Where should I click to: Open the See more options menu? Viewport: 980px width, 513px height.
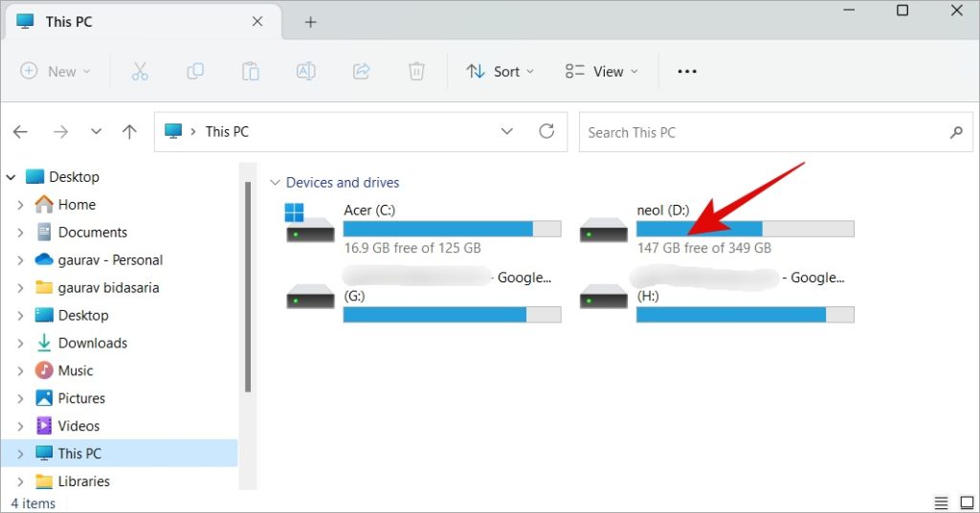tap(687, 71)
